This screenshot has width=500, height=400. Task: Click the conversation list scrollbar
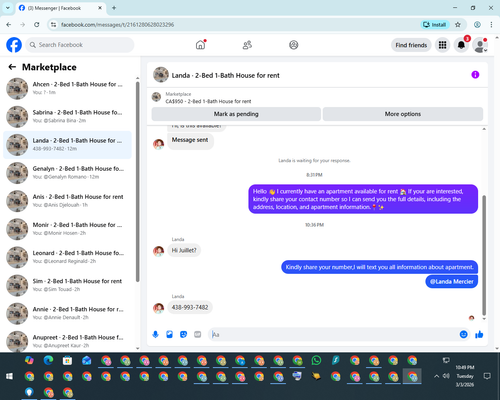click(x=137, y=182)
